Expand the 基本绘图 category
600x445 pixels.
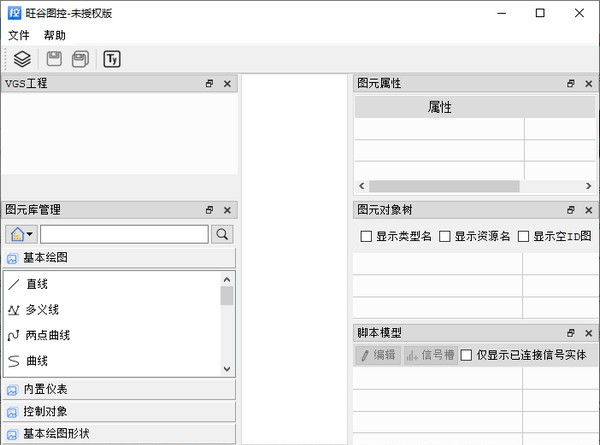click(119, 258)
